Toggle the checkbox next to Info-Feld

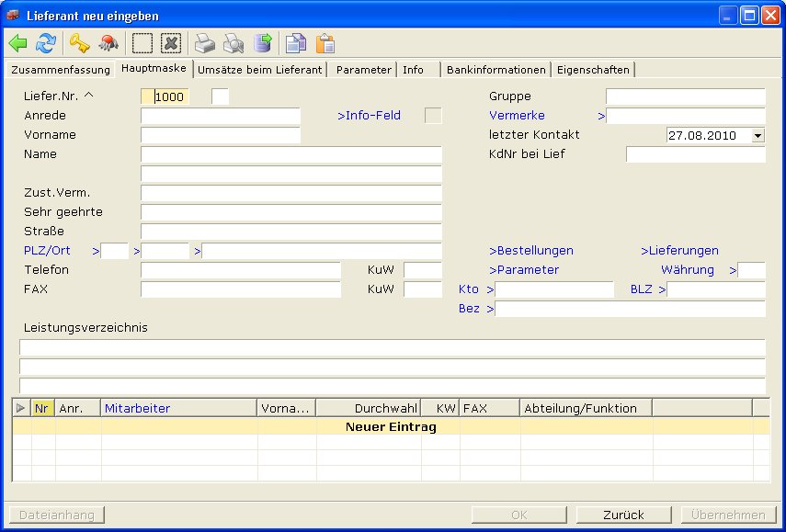[x=432, y=116]
